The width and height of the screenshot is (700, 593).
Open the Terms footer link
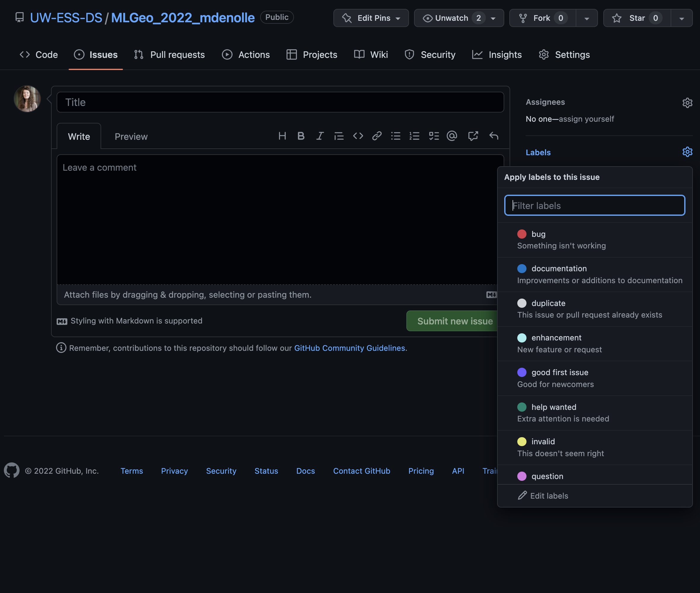point(132,471)
